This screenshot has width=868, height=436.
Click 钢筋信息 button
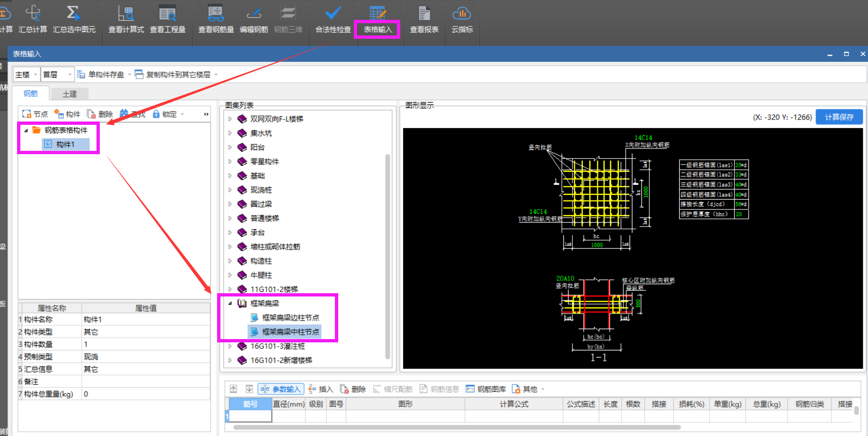tap(439, 389)
